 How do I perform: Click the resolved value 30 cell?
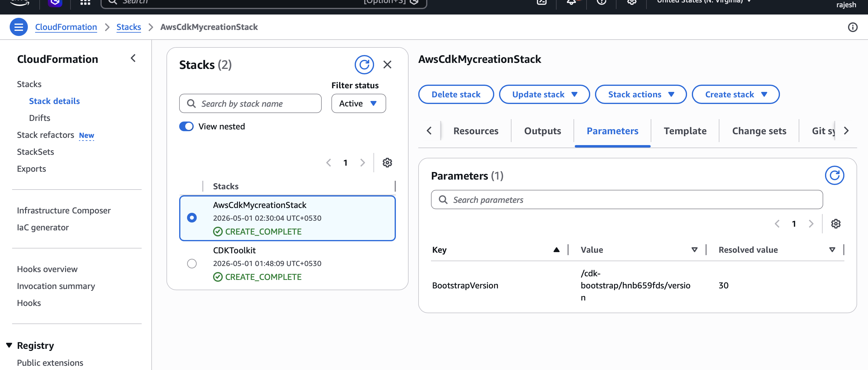coord(723,285)
